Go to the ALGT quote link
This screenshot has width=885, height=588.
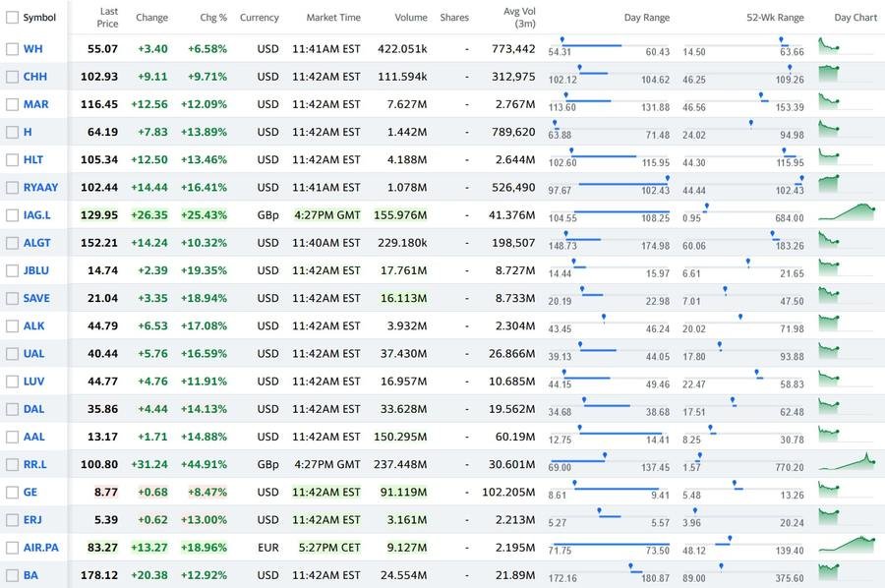(x=36, y=243)
